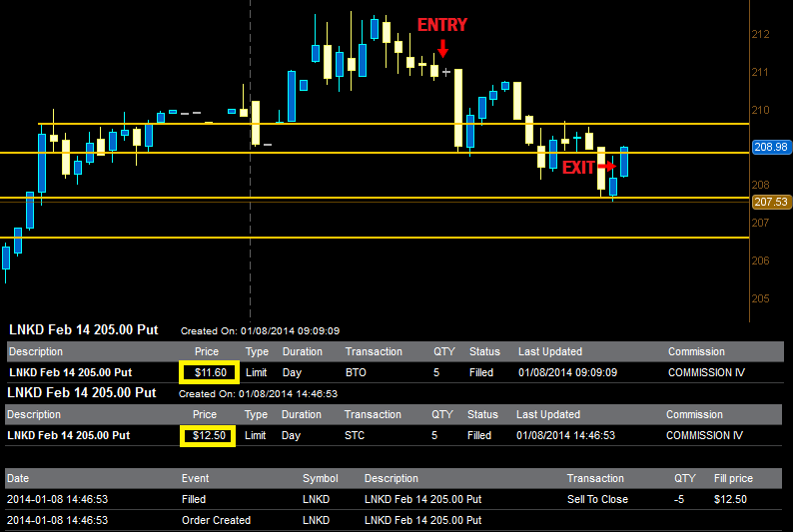
Task: Click the Duration header in BTO order table
Action: [302, 351]
